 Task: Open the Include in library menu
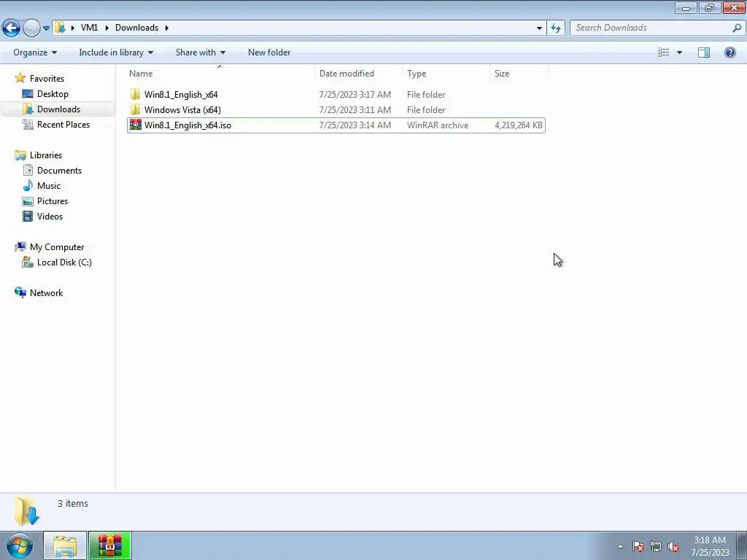pos(116,52)
